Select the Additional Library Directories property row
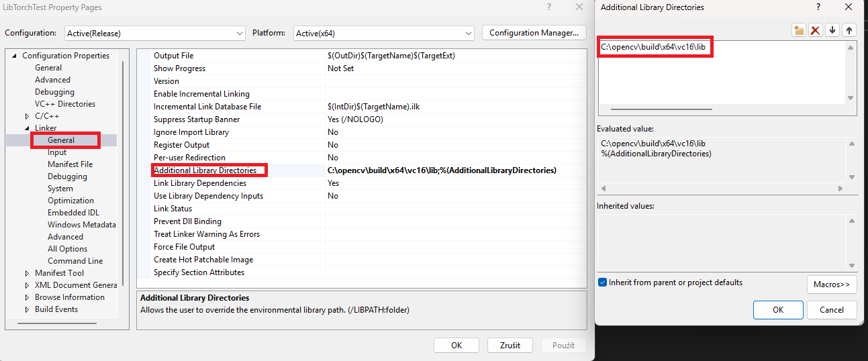The image size is (868, 361). click(x=362, y=170)
